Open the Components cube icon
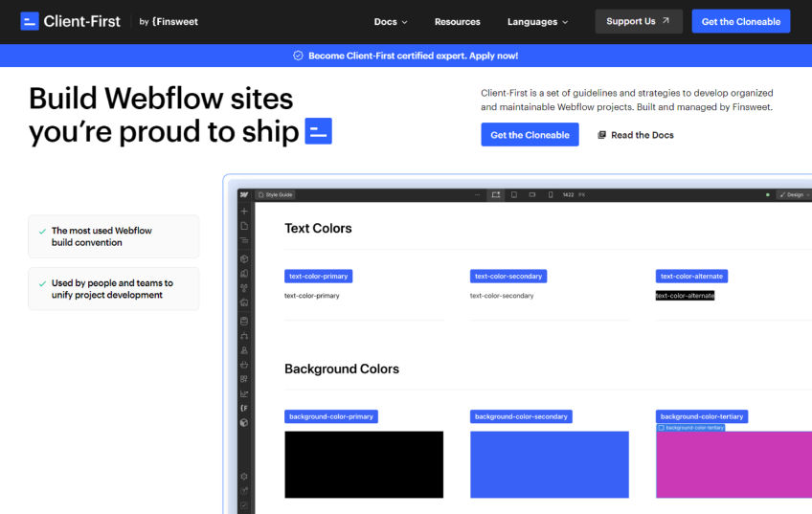 [x=244, y=258]
